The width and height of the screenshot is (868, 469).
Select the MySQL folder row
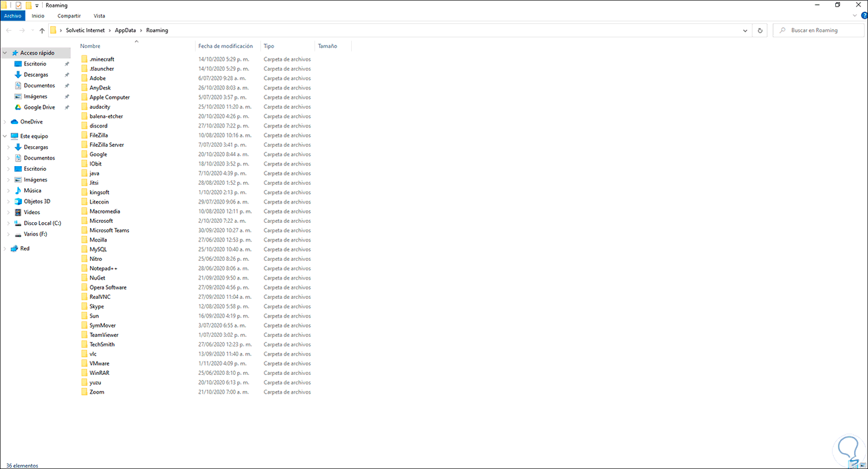(196, 250)
